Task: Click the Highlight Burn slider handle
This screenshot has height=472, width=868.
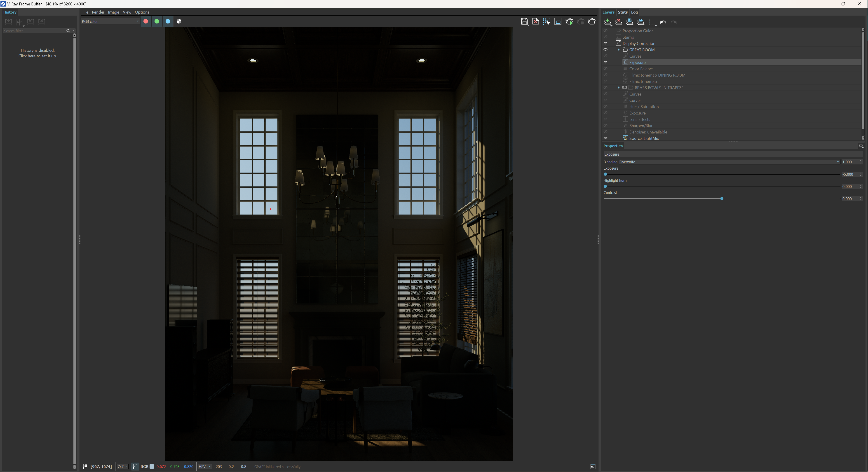Action: click(605, 186)
